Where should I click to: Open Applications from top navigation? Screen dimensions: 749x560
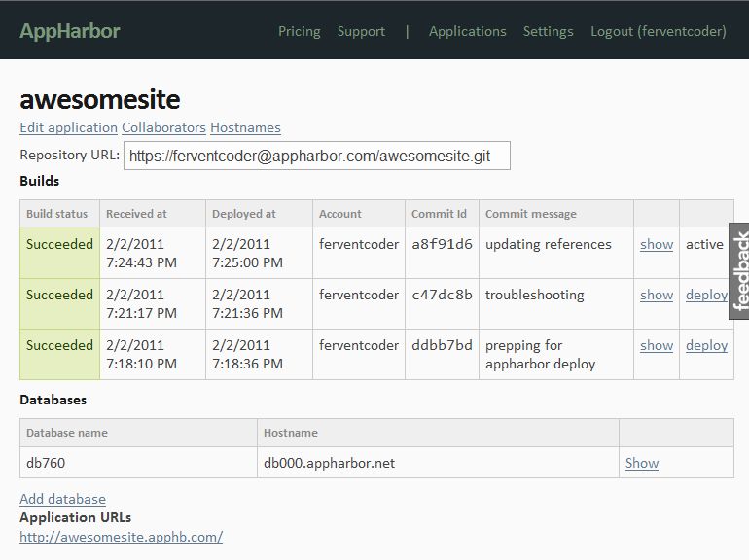click(467, 31)
